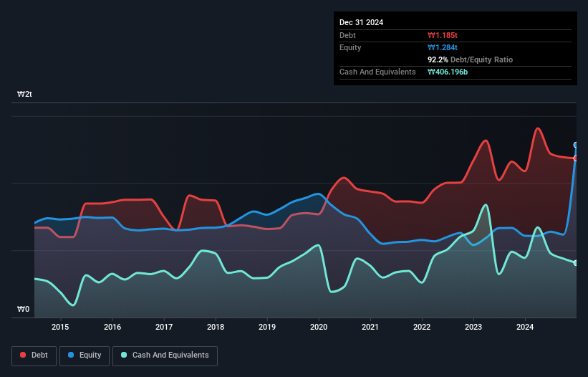Click the blue Equity legend dot
The image size is (588, 377).
pos(71,355)
